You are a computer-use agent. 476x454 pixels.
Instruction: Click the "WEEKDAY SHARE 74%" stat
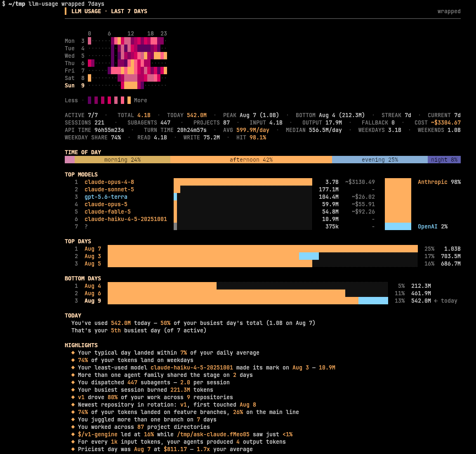coord(93,137)
